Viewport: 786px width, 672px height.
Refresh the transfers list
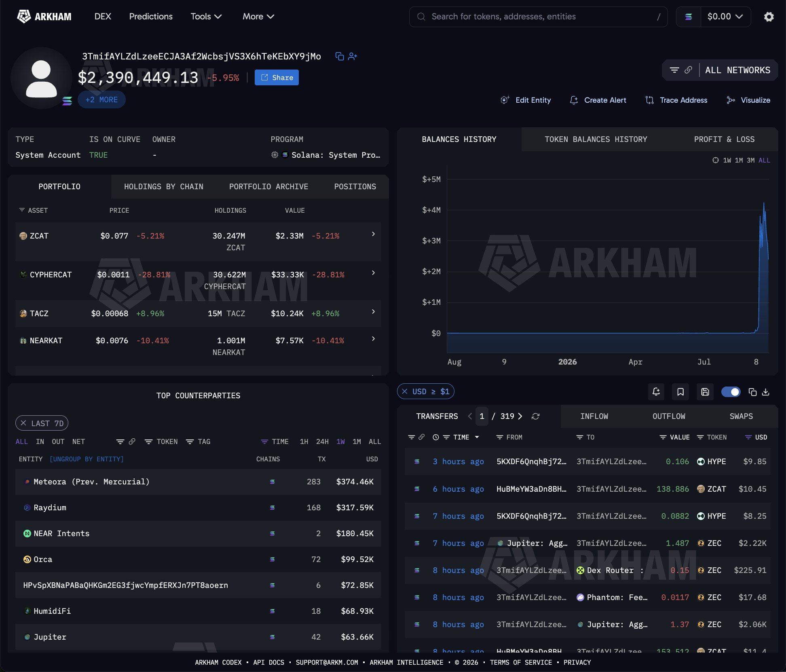click(x=535, y=416)
